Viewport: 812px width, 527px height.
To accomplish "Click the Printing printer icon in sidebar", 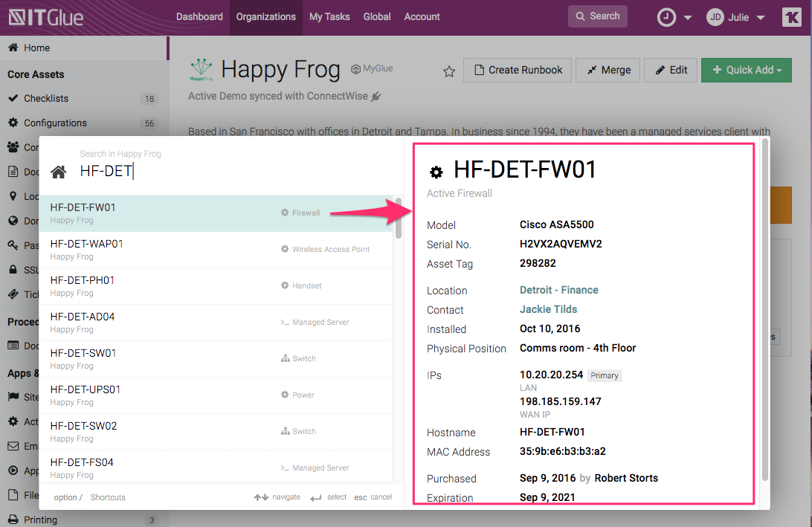I will point(13,520).
